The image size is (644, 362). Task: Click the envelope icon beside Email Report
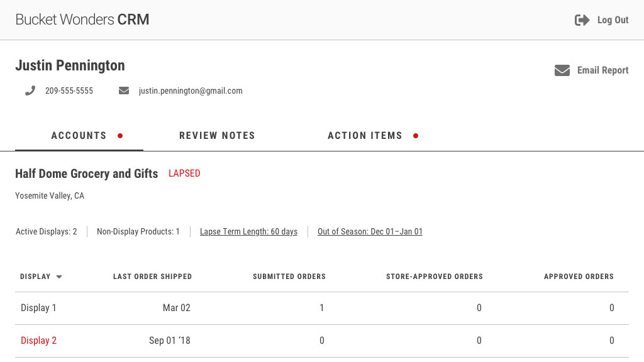tap(562, 70)
